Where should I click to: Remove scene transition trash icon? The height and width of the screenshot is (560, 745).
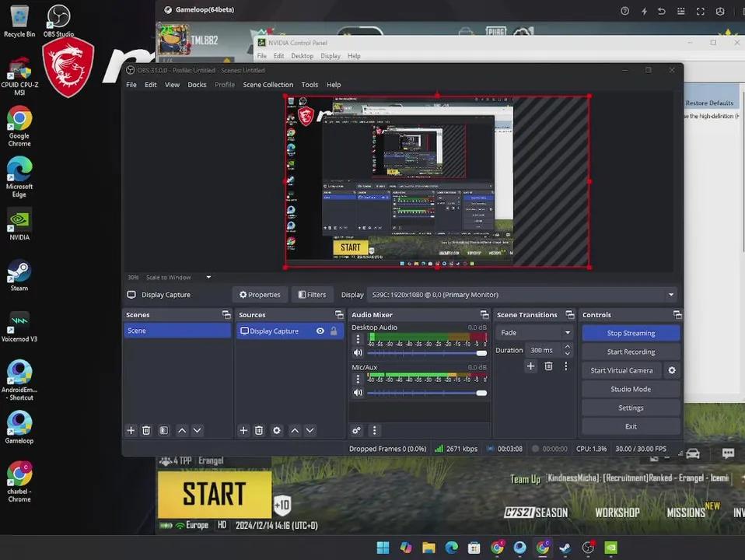[548, 366]
